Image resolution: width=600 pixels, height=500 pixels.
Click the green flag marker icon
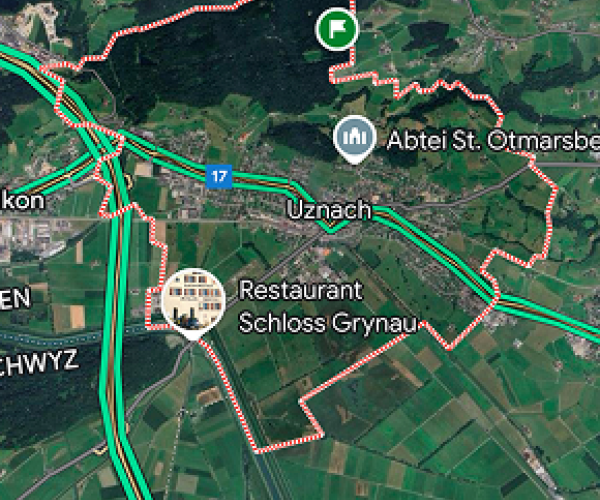coord(337,29)
